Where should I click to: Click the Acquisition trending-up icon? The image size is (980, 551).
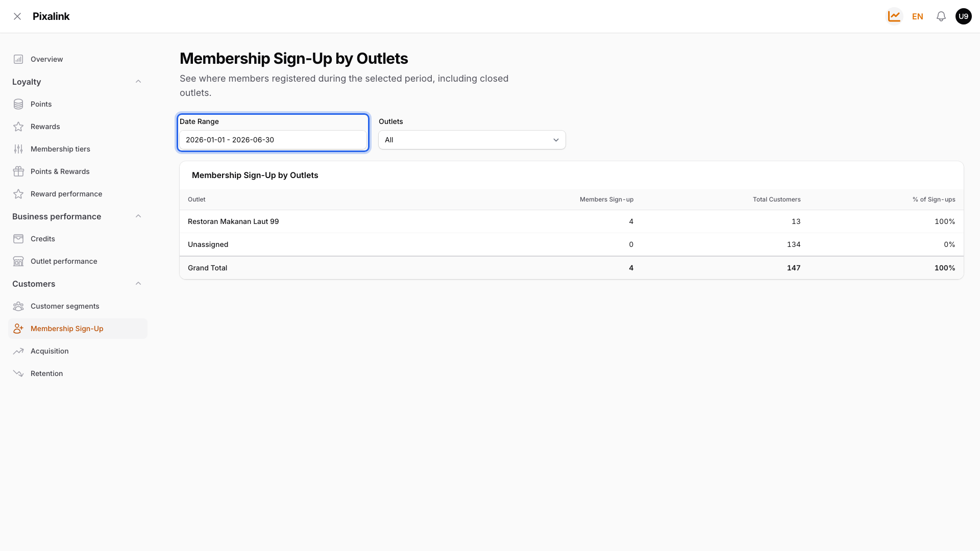(x=18, y=351)
